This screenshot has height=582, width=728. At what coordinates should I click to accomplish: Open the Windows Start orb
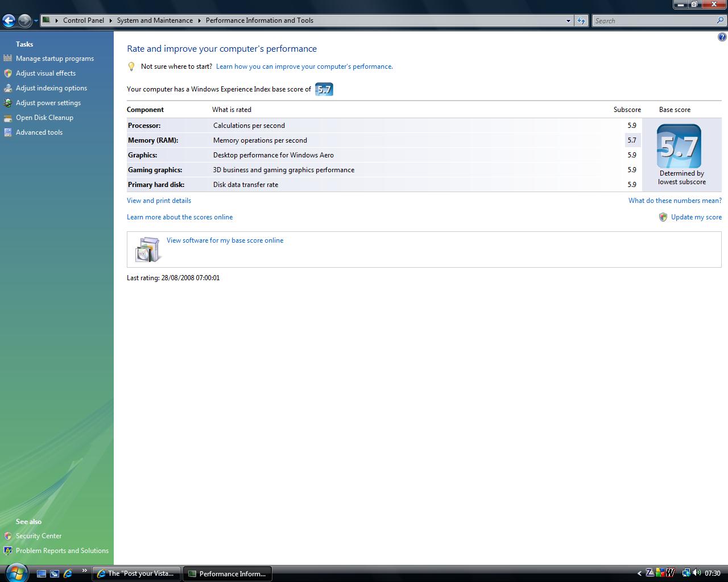16,573
